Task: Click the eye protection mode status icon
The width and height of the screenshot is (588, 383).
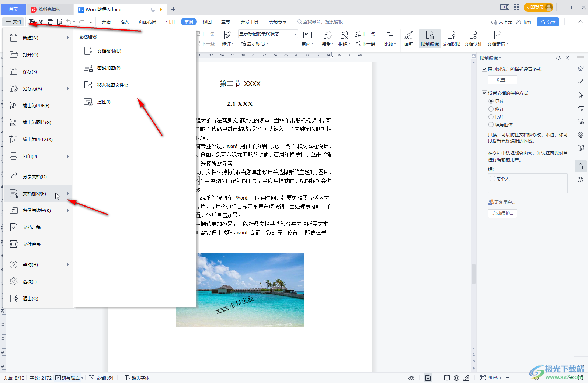Action: click(411, 378)
